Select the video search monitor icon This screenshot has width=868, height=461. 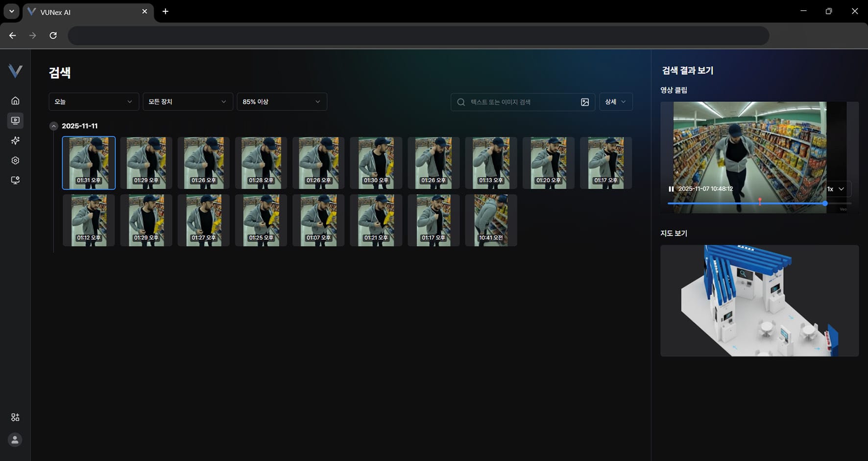pyautogui.click(x=15, y=121)
